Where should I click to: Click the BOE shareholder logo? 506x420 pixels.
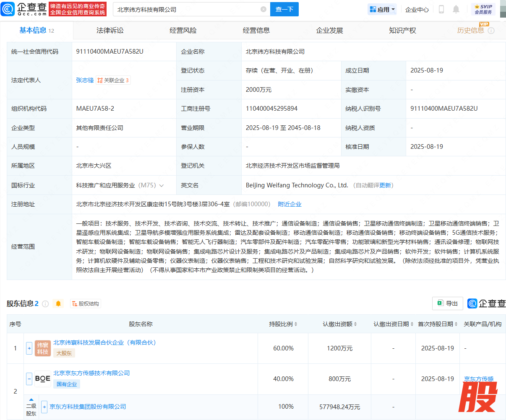click(x=43, y=379)
